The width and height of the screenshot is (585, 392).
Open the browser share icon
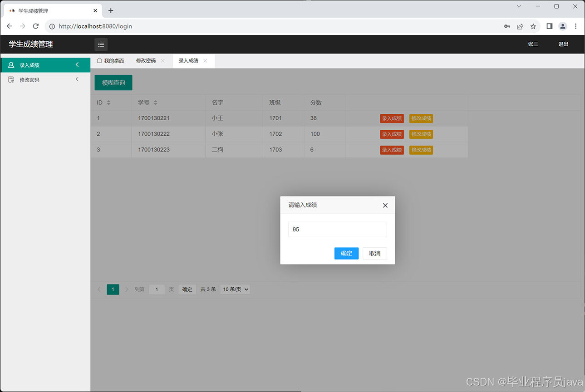(x=520, y=26)
